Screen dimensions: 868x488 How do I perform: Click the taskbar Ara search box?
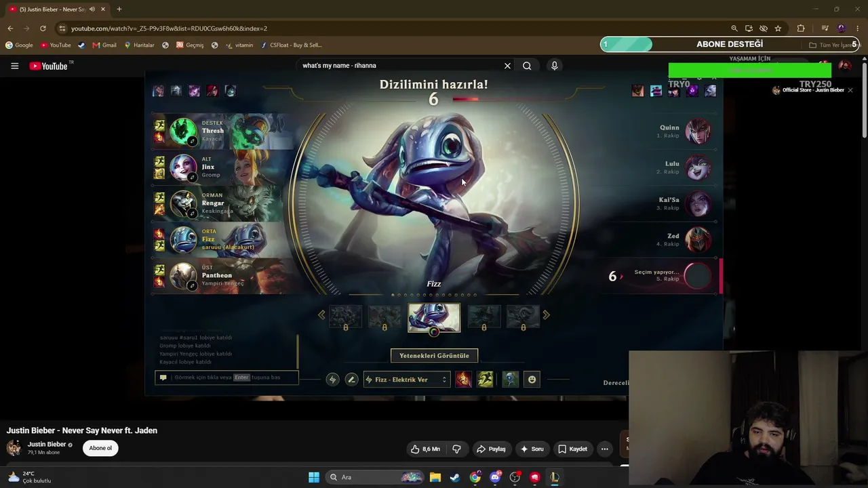(x=374, y=477)
